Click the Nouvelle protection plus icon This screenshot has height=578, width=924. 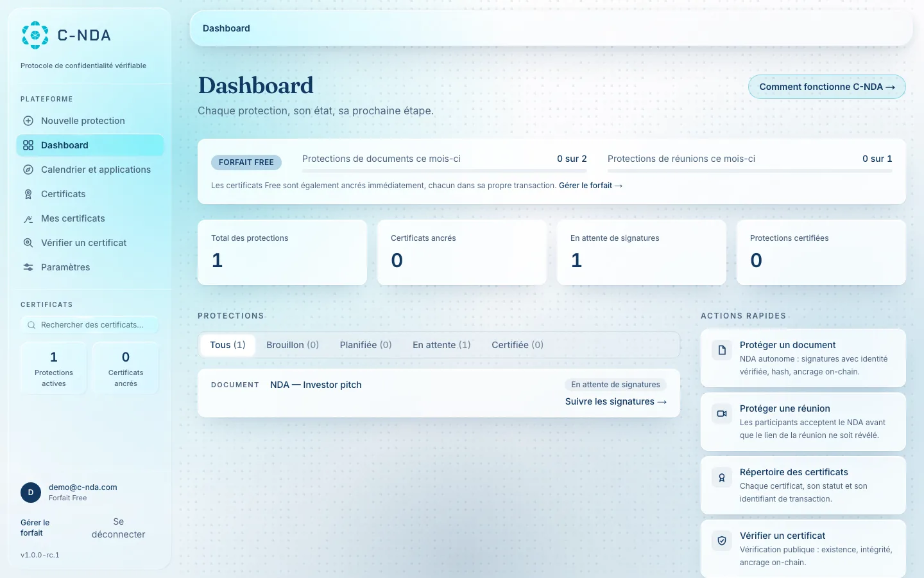click(28, 121)
